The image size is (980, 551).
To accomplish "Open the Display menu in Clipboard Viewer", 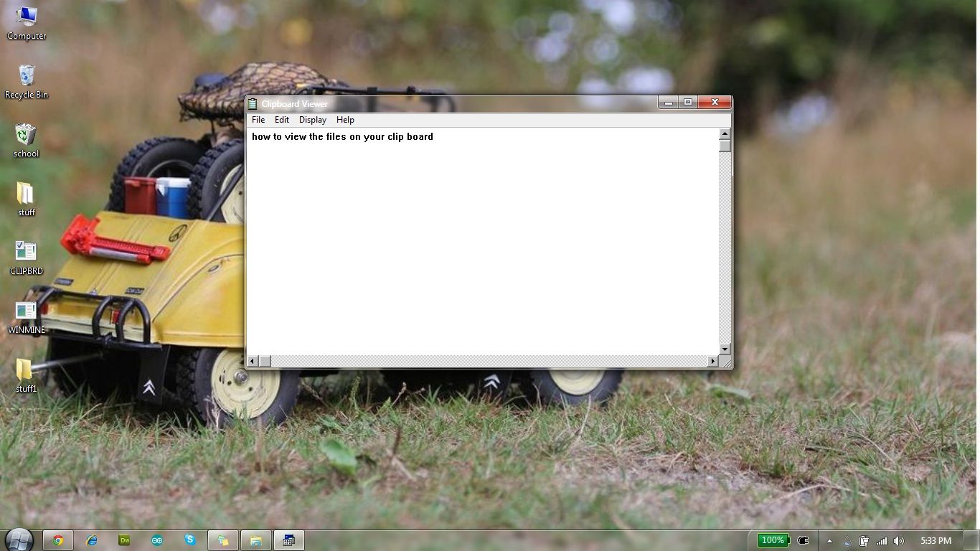I will pyautogui.click(x=312, y=120).
